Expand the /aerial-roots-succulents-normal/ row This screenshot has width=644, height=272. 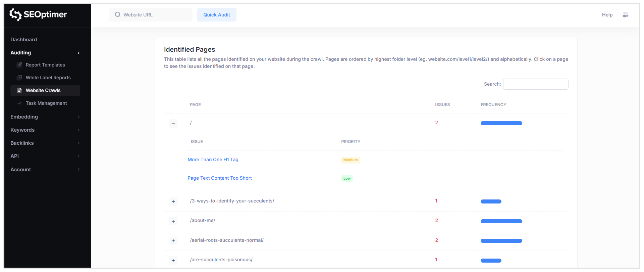tap(173, 241)
